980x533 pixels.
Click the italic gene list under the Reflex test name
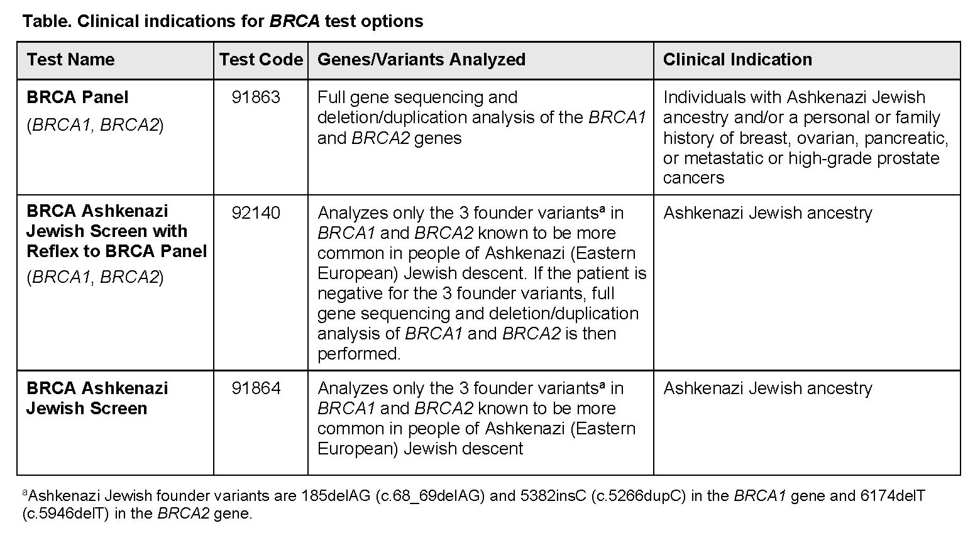[x=95, y=277]
